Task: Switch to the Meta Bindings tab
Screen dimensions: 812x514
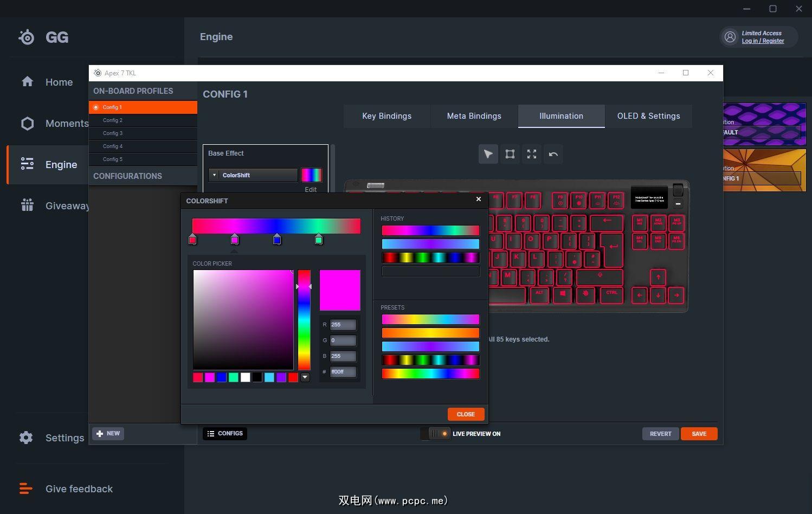Action: coord(474,116)
